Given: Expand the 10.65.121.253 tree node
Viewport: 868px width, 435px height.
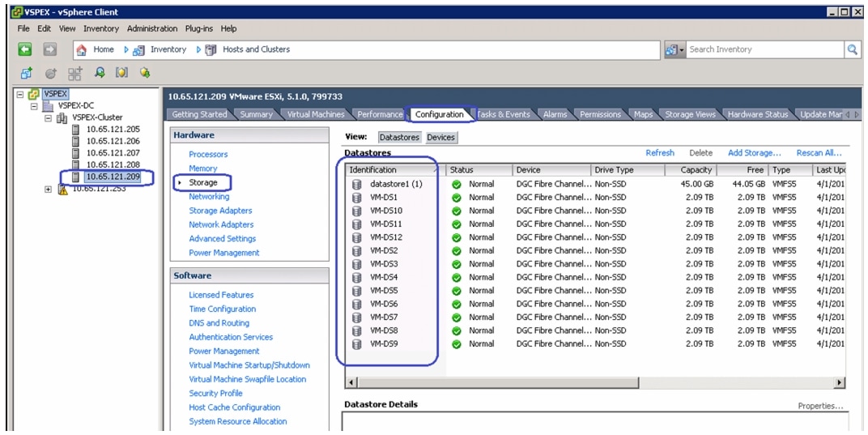Looking at the screenshot, I should coord(49,189).
